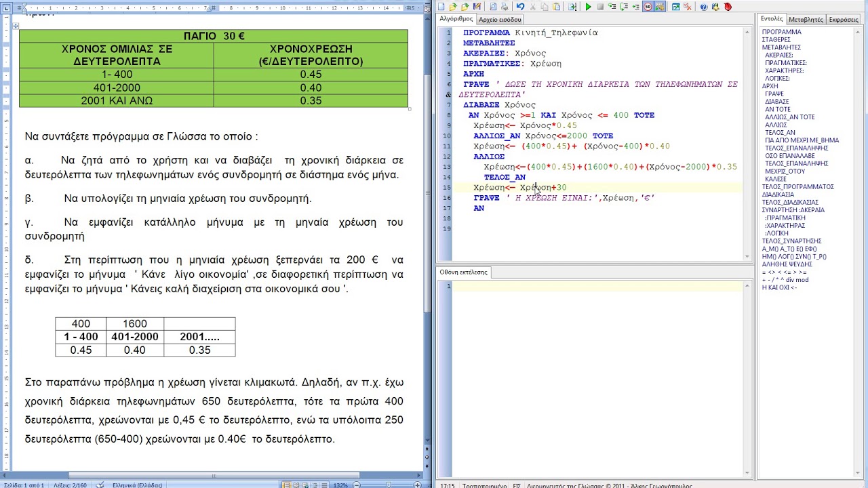Image resolution: width=868 pixels, height=488 pixels.
Task: Insert ΤΕΛΟΣ_ΣΥΝΑΡΤΗΣΗΣ from the commands list
Action: coord(791,241)
